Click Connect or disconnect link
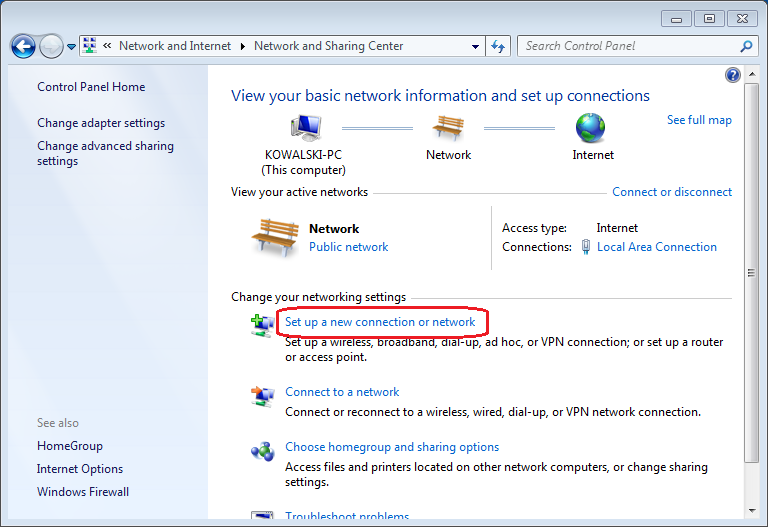The height and width of the screenshot is (527, 768). (672, 192)
